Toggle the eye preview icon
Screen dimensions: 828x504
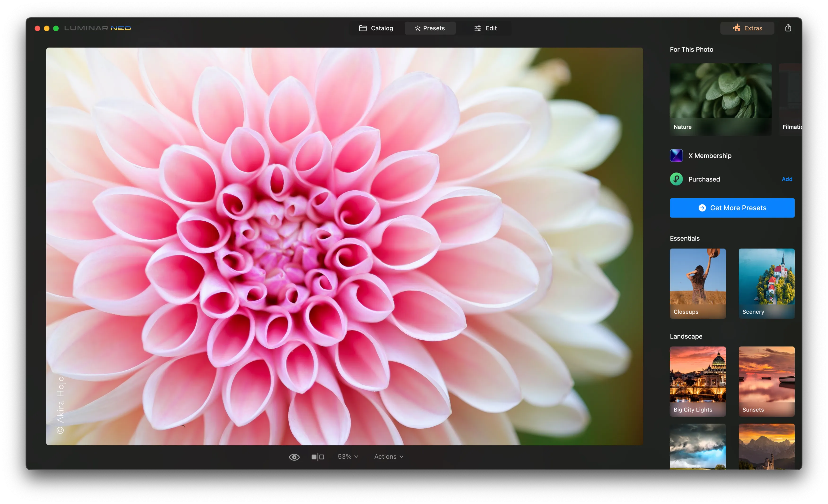click(294, 457)
